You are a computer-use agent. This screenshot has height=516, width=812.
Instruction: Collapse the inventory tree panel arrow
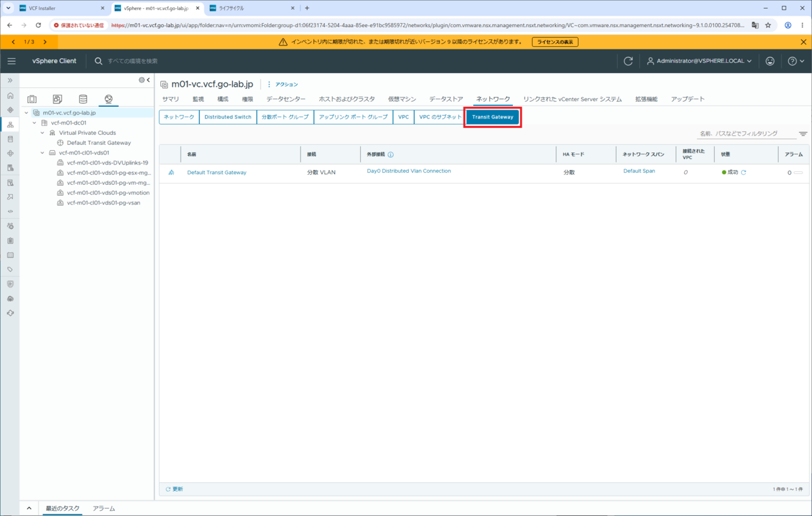(x=148, y=80)
